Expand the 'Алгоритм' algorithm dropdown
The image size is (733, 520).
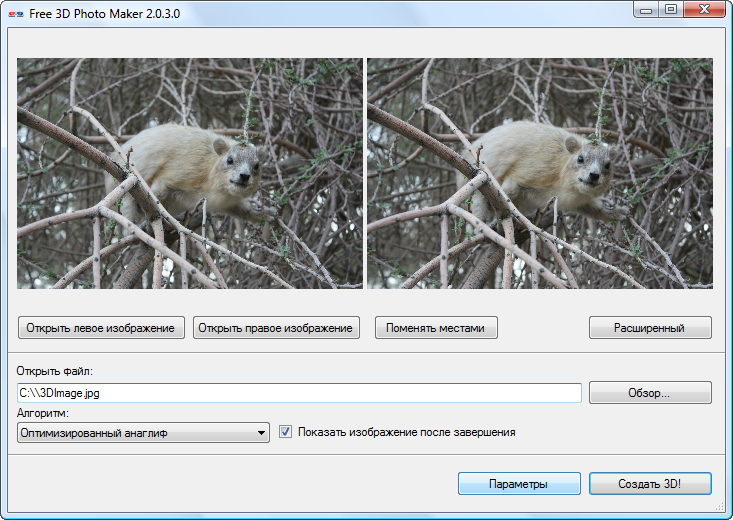pos(143,433)
